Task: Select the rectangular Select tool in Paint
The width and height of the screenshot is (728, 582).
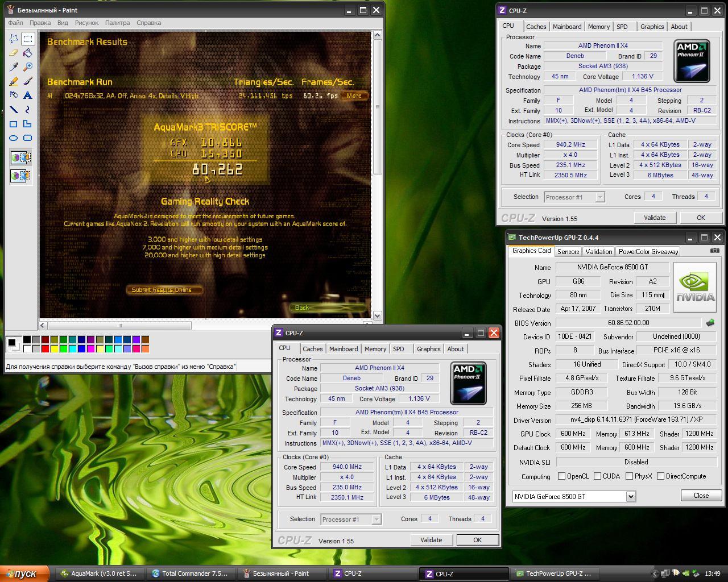Action: click(28, 39)
